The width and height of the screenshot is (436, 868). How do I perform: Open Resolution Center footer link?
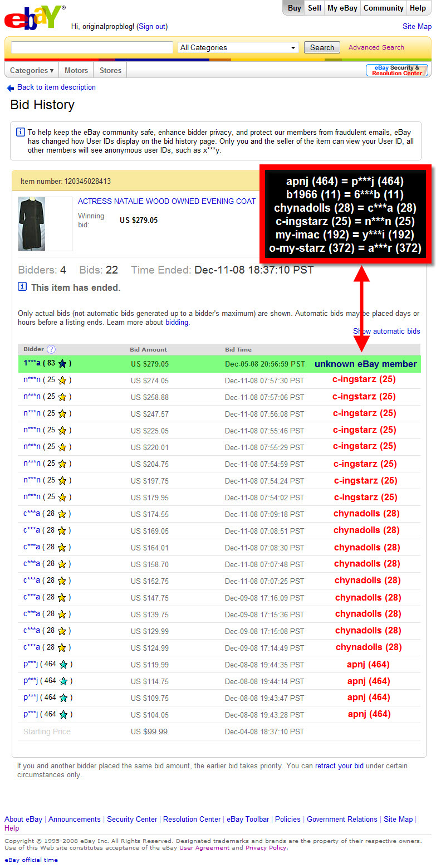point(192,820)
